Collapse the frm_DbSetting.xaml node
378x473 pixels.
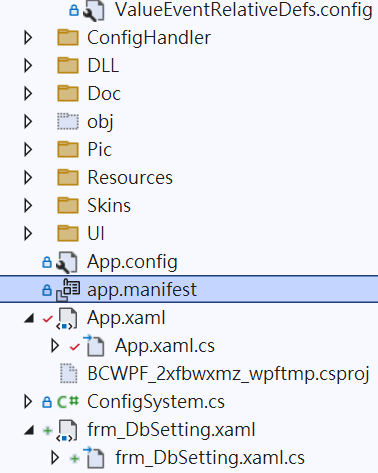pyautogui.click(x=29, y=431)
